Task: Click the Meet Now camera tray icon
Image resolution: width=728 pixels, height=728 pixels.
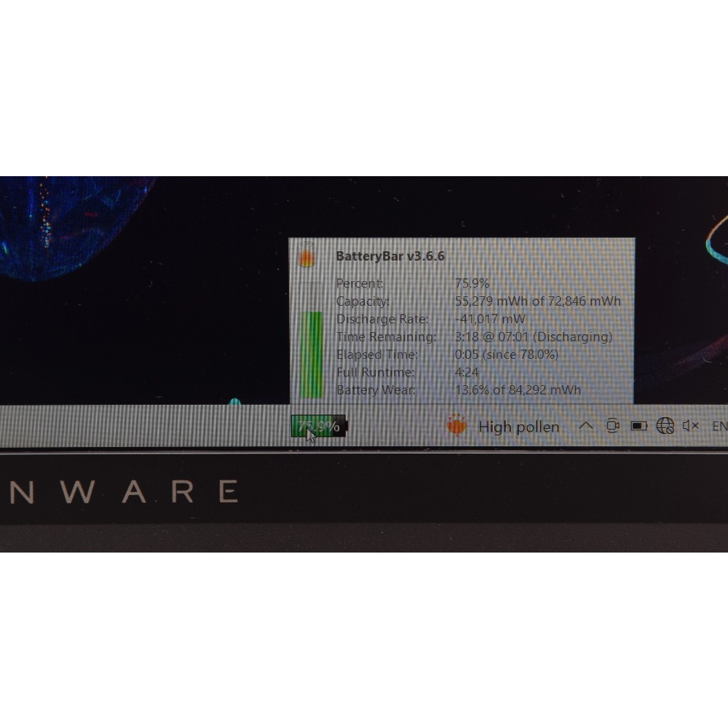Action: 613,426
